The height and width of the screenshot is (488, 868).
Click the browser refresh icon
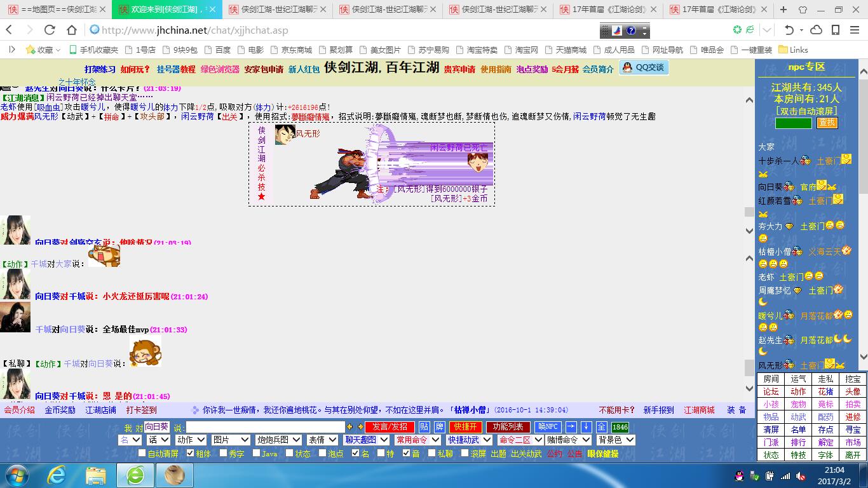[50, 30]
